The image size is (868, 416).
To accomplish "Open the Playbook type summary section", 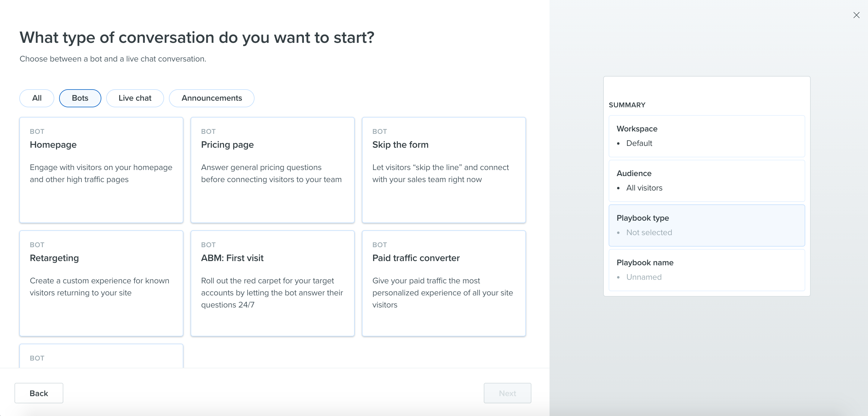I will (x=707, y=225).
